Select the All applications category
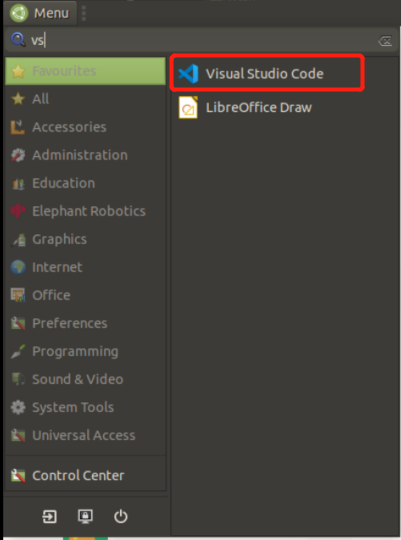Image resolution: width=401 pixels, height=540 pixels. coord(85,99)
